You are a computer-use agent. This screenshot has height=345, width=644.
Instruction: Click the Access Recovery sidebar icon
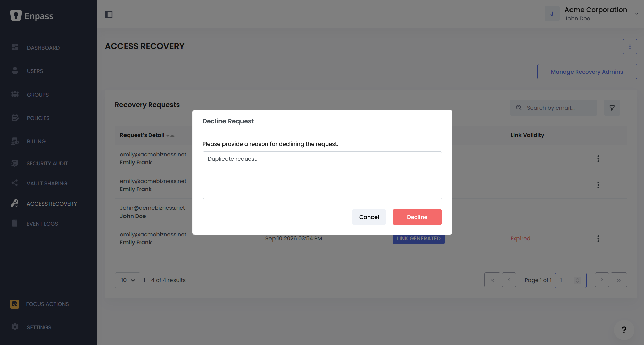pos(15,203)
